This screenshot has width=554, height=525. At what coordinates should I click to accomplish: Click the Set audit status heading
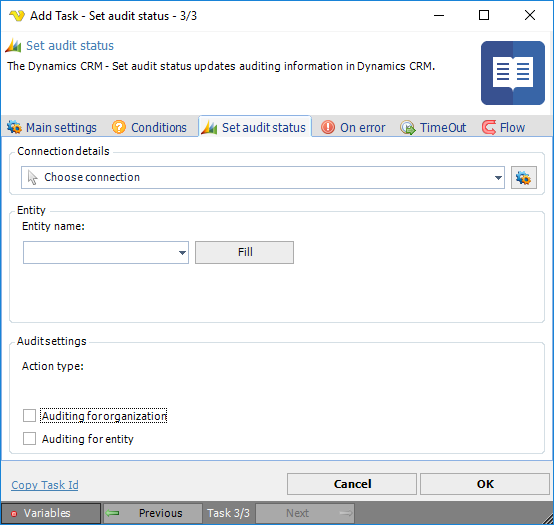point(70,46)
